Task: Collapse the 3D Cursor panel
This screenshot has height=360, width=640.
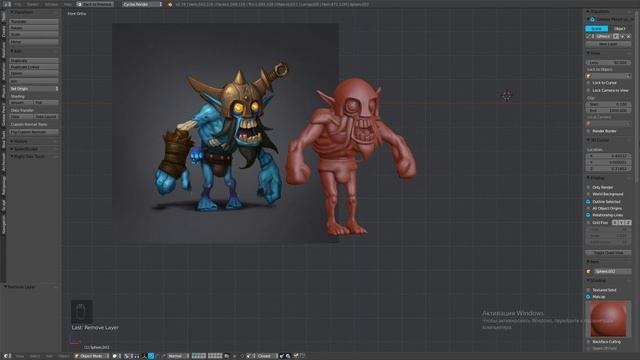Action: (x=598, y=140)
